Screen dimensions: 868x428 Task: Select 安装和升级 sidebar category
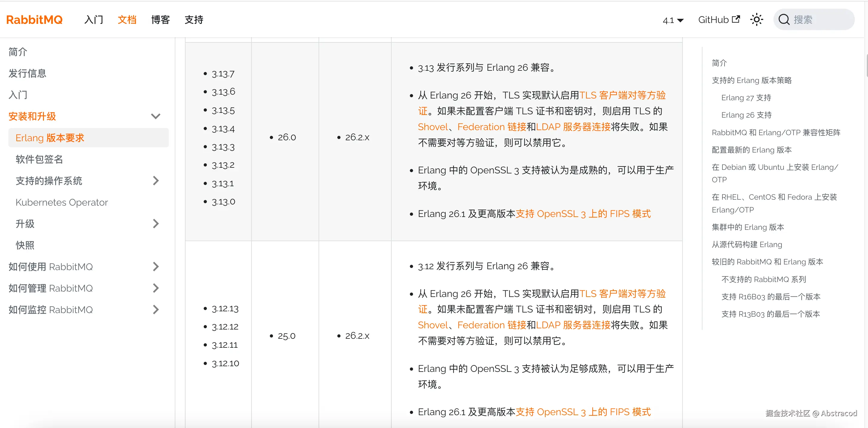pyautogui.click(x=32, y=116)
